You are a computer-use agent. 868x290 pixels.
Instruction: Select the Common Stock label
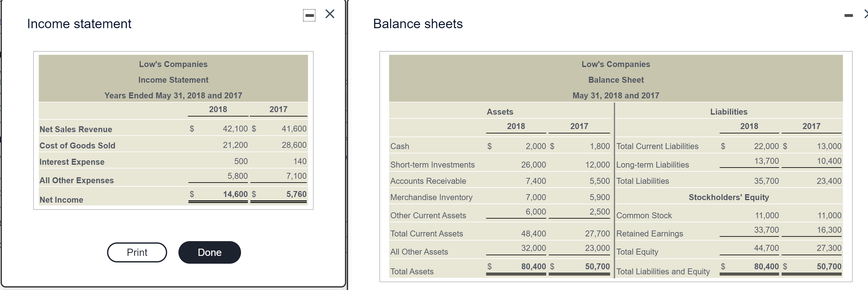(x=644, y=215)
